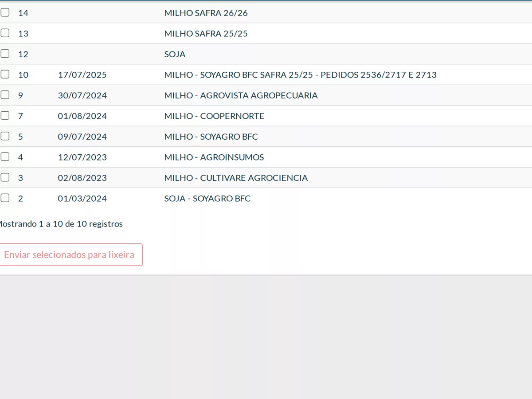Click ID number 5 in the SOYAGRO row
Viewport: 532px width, 399px height.
pos(20,137)
